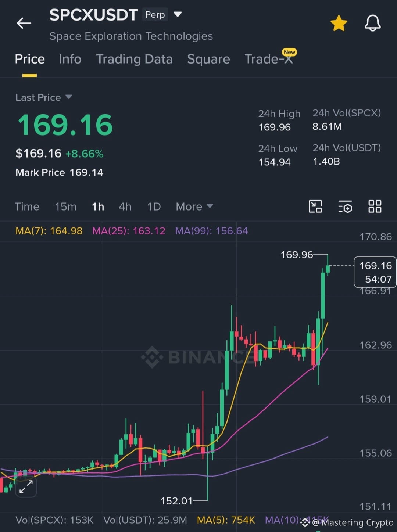Expand chart to fullscreen icon
397x532 pixels.
pos(26,487)
